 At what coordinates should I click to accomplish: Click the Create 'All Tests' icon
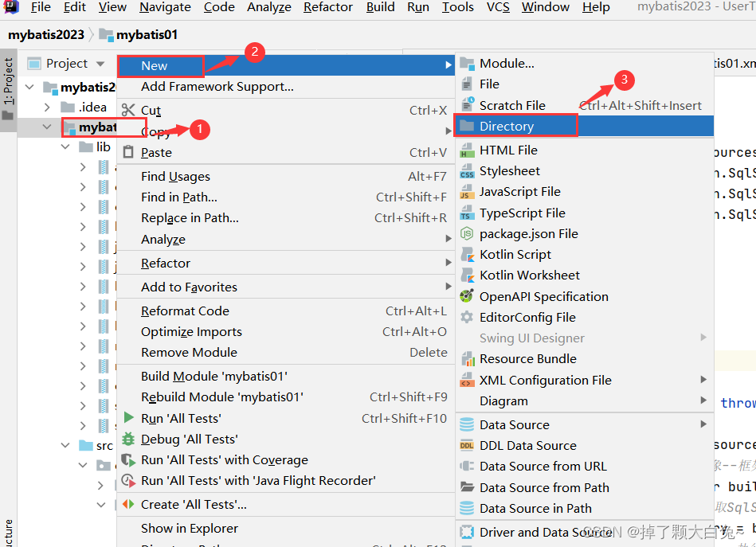click(128, 504)
